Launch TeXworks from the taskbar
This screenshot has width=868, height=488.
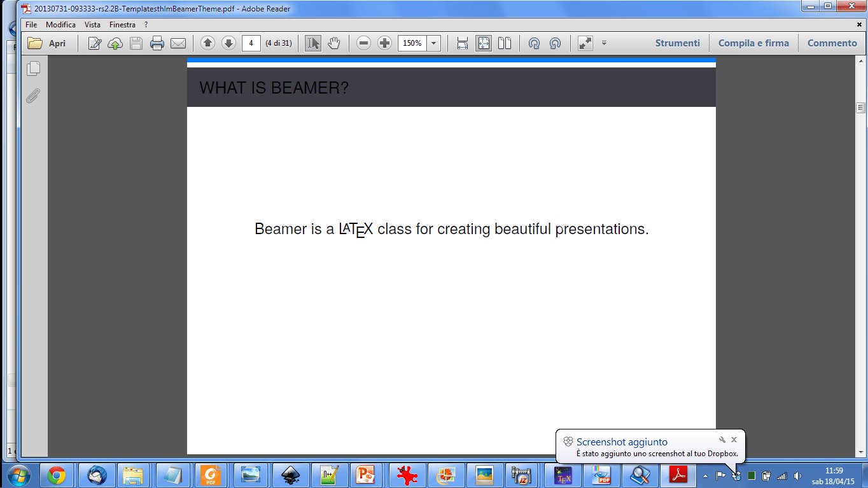coord(563,475)
